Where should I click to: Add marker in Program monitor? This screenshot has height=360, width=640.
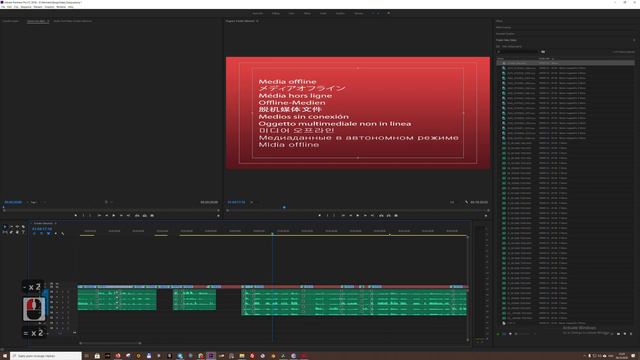320,216
